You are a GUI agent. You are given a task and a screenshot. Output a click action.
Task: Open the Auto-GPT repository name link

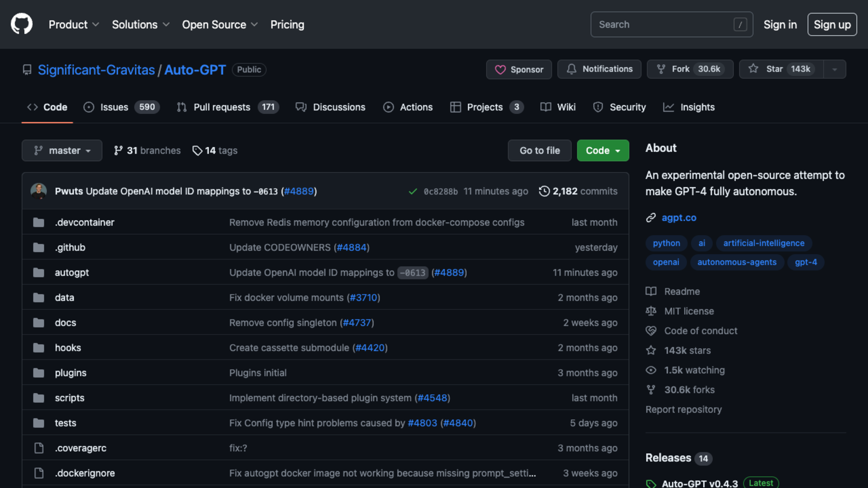pyautogui.click(x=195, y=70)
